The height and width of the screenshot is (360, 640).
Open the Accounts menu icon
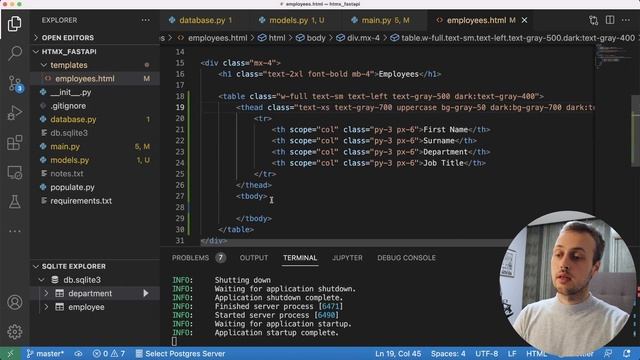click(15, 302)
